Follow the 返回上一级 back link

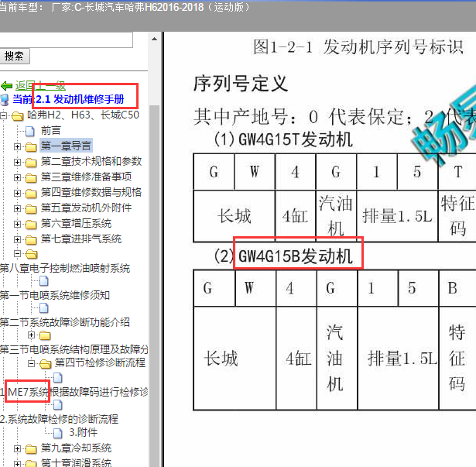40,86
